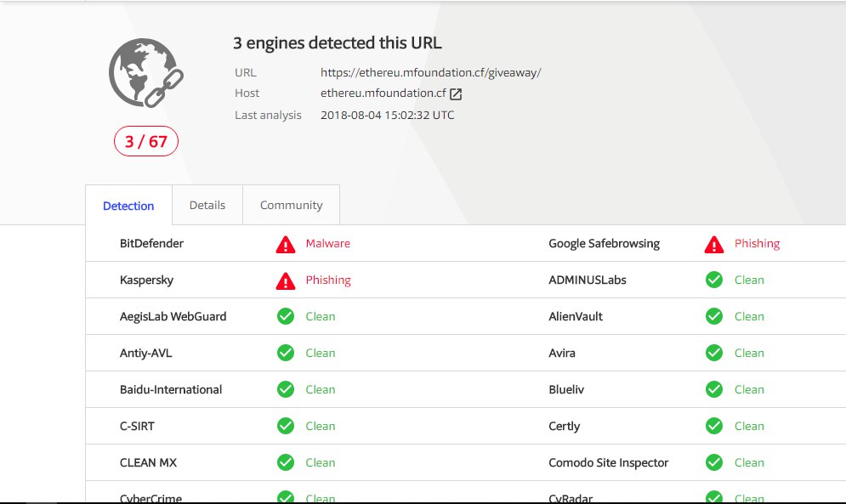Click the green check icon for Certly
Image resolution: width=846 pixels, height=504 pixels.
coord(714,426)
